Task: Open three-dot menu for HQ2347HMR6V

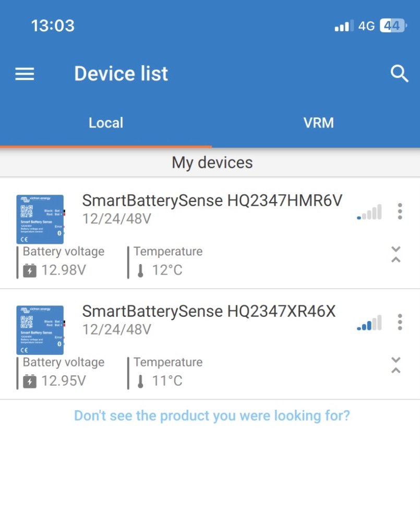Action: click(400, 211)
